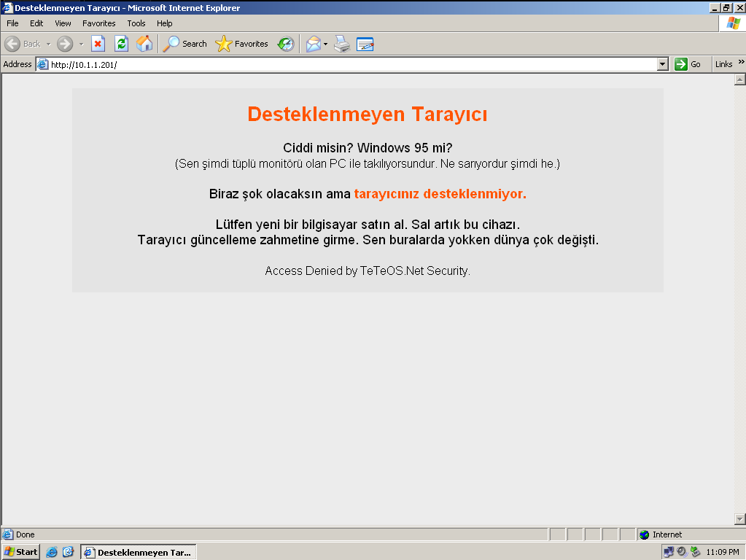This screenshot has height=560, width=746.
Task: Click the Desteklenmeyen Tarayıcı heading
Action: point(368,114)
